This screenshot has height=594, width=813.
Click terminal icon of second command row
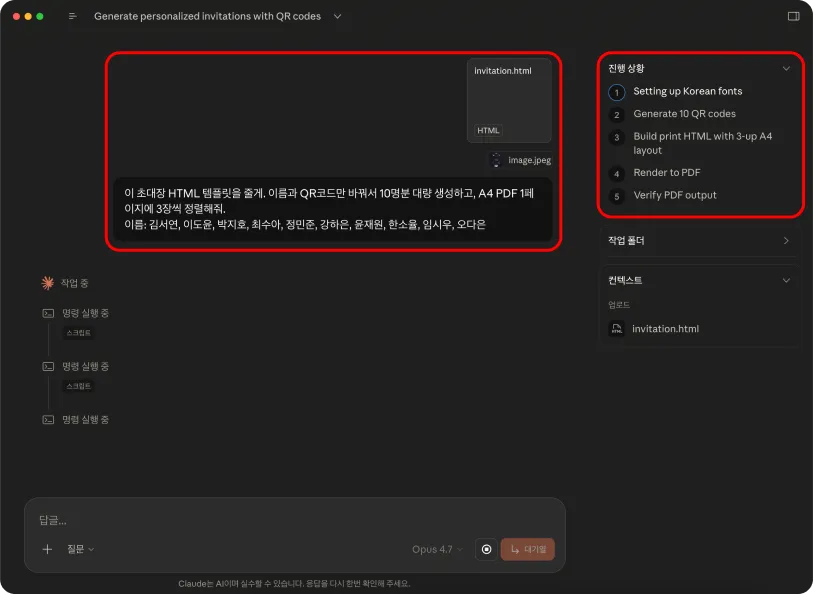(48, 366)
